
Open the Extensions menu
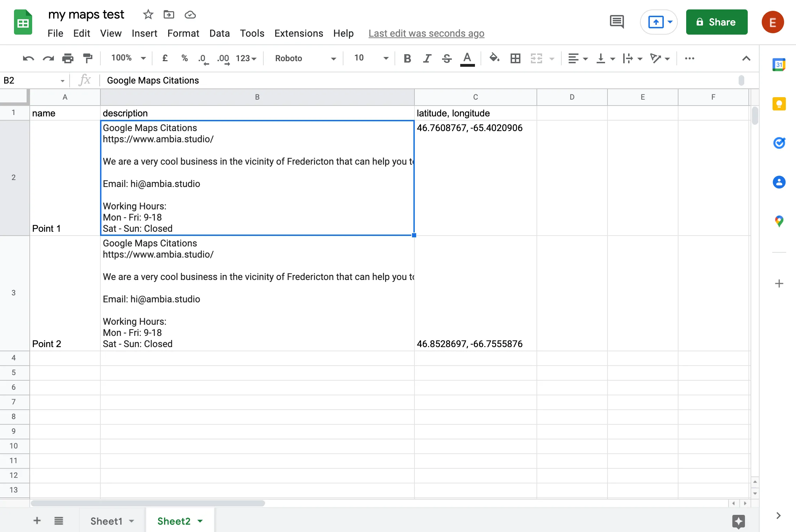coord(298,32)
